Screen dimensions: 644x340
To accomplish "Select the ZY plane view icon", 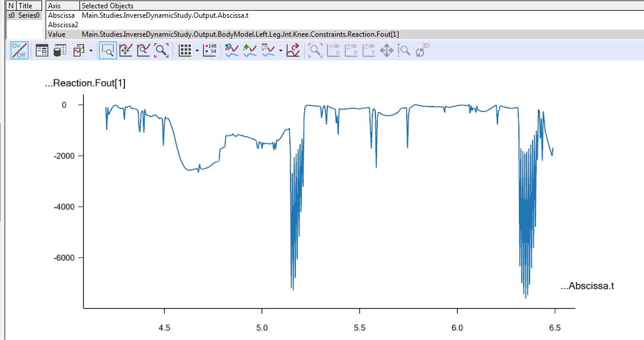I will 369,50.
